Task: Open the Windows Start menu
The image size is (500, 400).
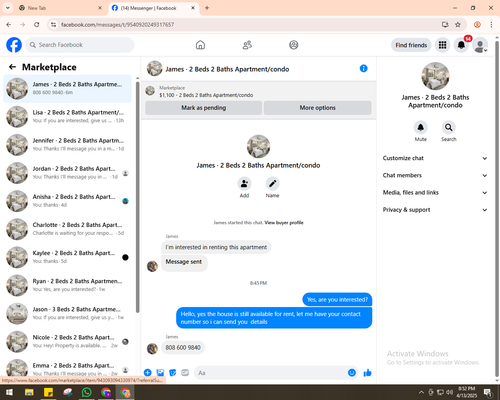Action: pyautogui.click(x=9, y=392)
